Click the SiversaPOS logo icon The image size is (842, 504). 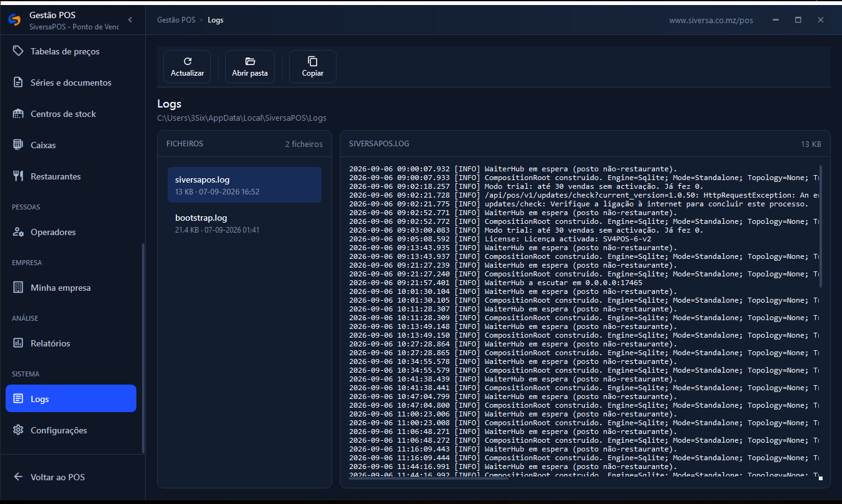point(14,20)
